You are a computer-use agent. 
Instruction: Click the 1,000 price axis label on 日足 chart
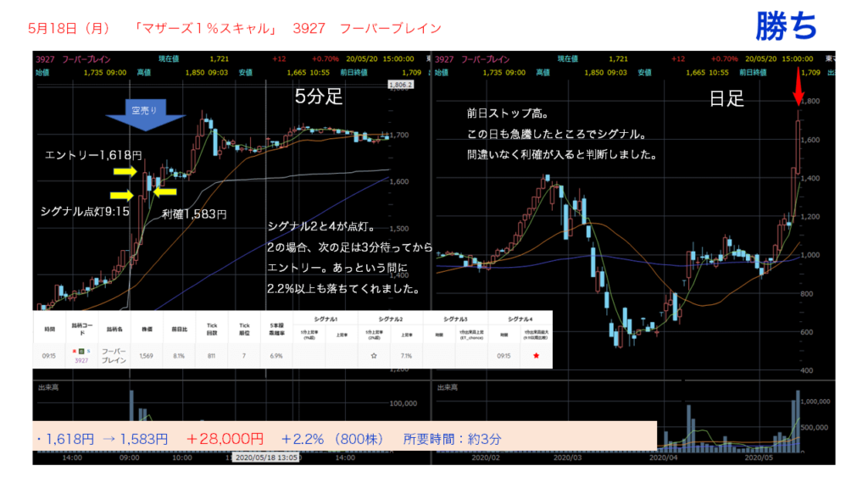pyautogui.click(x=810, y=255)
